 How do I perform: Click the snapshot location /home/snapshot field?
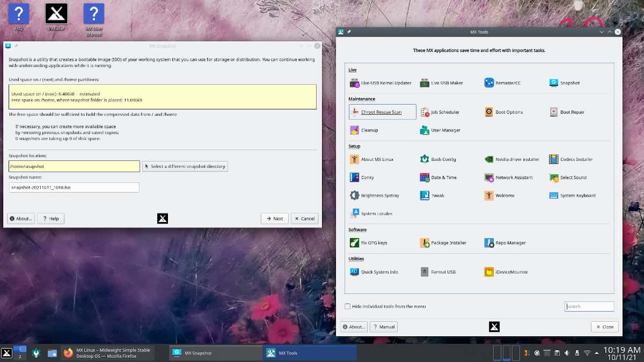(x=74, y=166)
